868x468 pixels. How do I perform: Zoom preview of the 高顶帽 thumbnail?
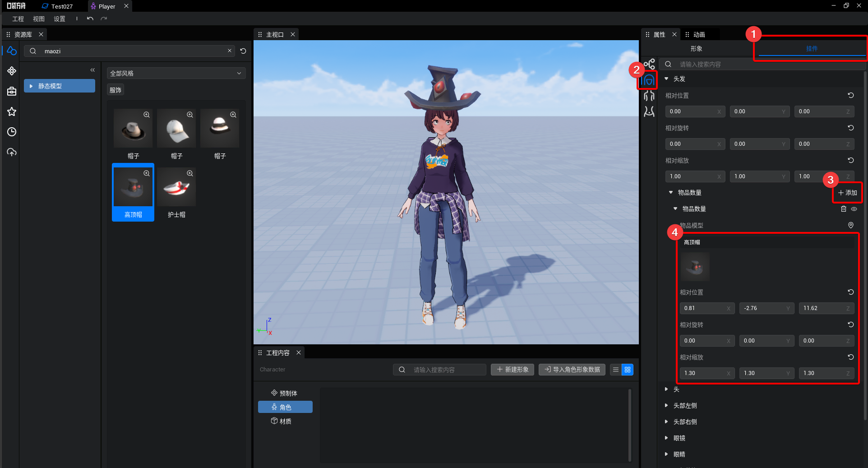[x=147, y=173]
